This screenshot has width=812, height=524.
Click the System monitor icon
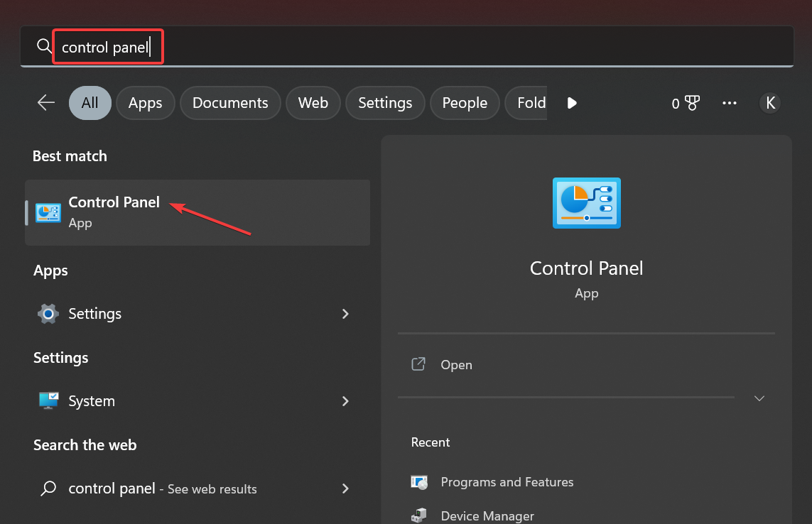(x=49, y=400)
